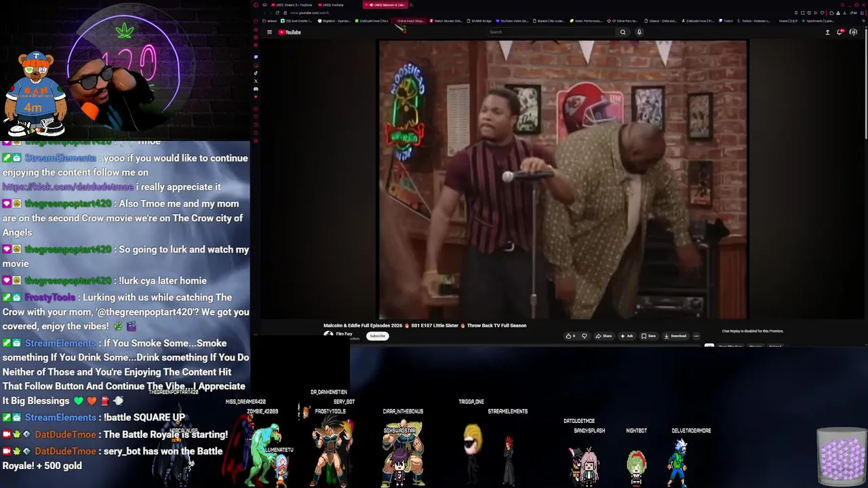Click the Ask button below the video
The width and height of the screenshot is (868, 488).
click(x=627, y=335)
